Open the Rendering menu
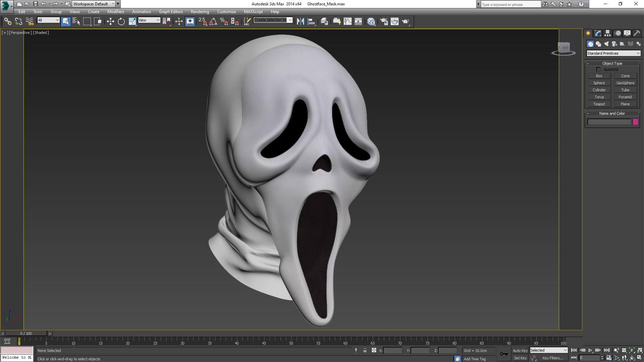 [x=200, y=11]
